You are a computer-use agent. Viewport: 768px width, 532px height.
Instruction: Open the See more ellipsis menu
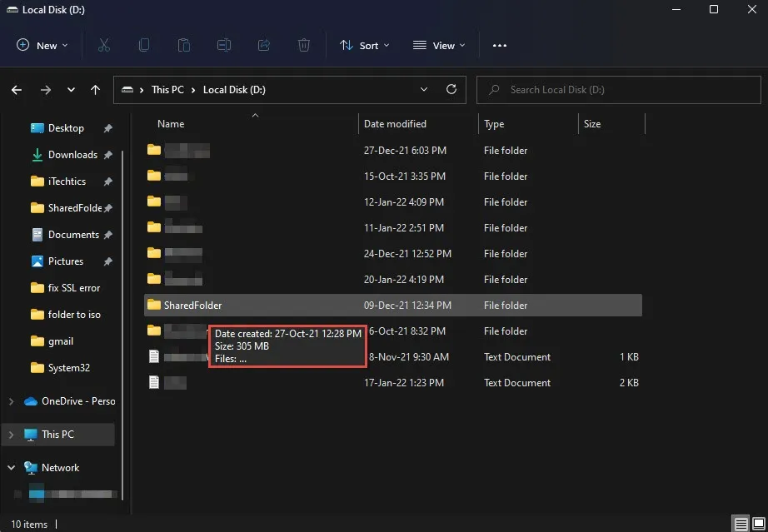(x=500, y=45)
